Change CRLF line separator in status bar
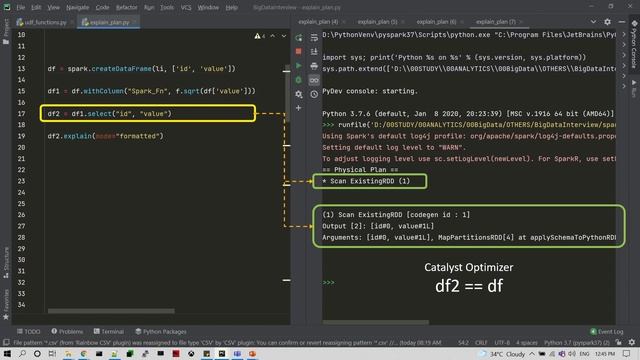 [481, 342]
